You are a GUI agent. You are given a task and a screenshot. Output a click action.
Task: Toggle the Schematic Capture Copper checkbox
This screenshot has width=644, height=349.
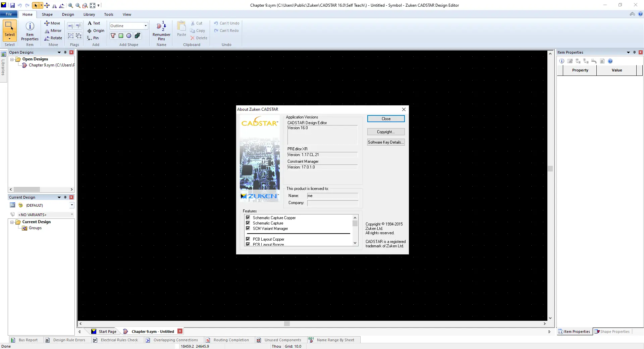coord(248,218)
